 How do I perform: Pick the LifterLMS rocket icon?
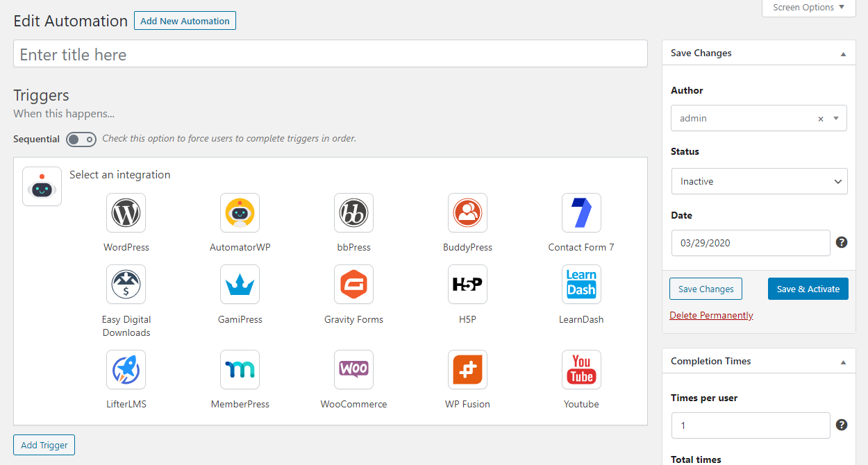click(126, 369)
